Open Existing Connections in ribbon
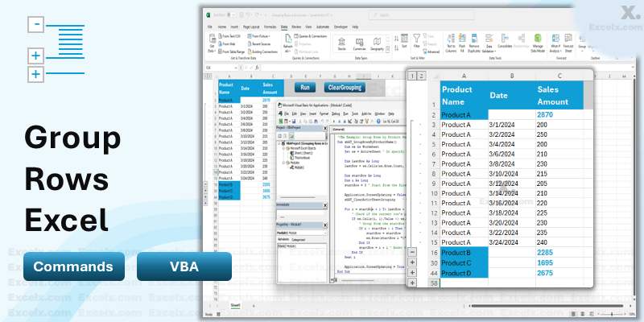This screenshot has height=322, width=644. tap(262, 52)
